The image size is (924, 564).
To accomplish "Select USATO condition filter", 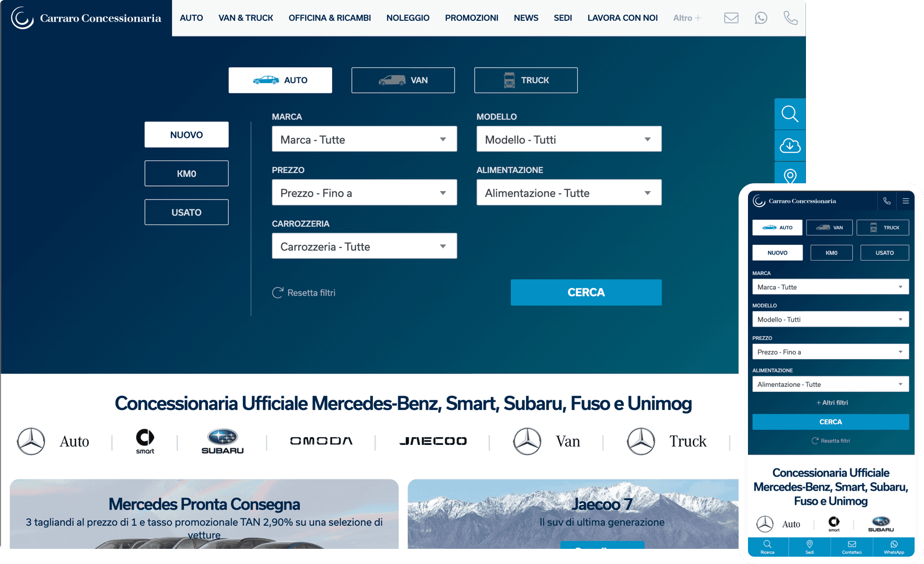I will coord(186,212).
